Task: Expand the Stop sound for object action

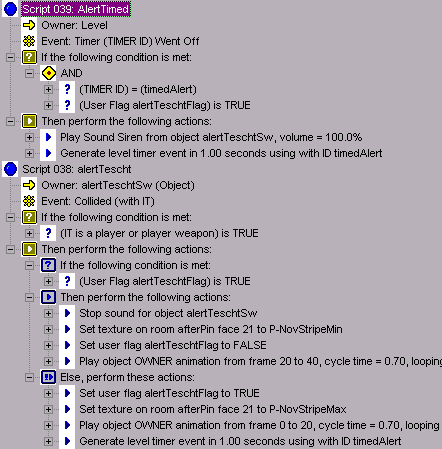Action: [x=48, y=313]
